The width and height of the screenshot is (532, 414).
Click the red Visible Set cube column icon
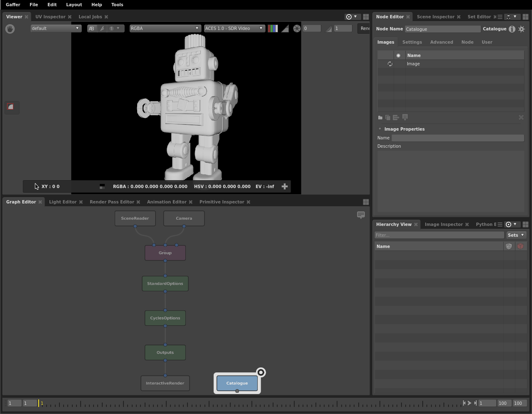[520, 246]
